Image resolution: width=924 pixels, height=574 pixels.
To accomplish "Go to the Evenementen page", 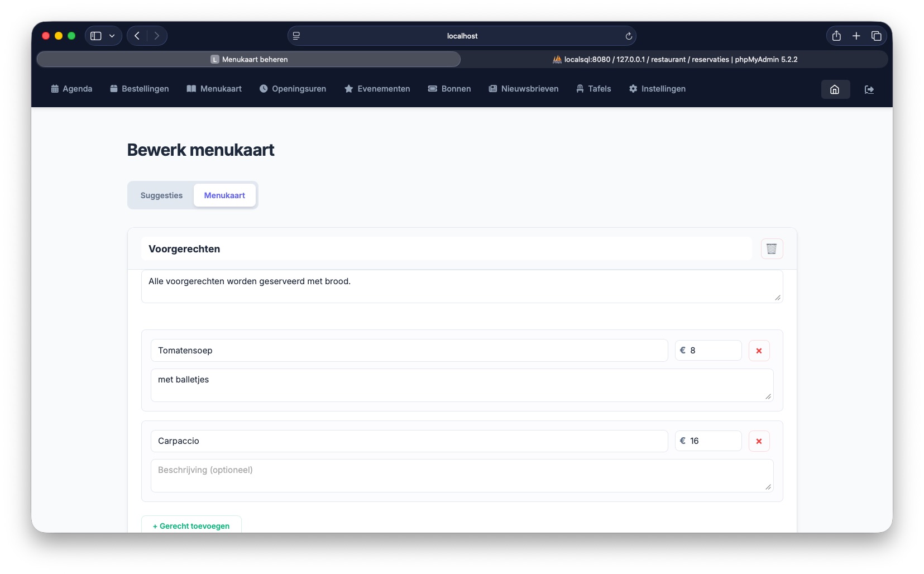I will (x=377, y=89).
